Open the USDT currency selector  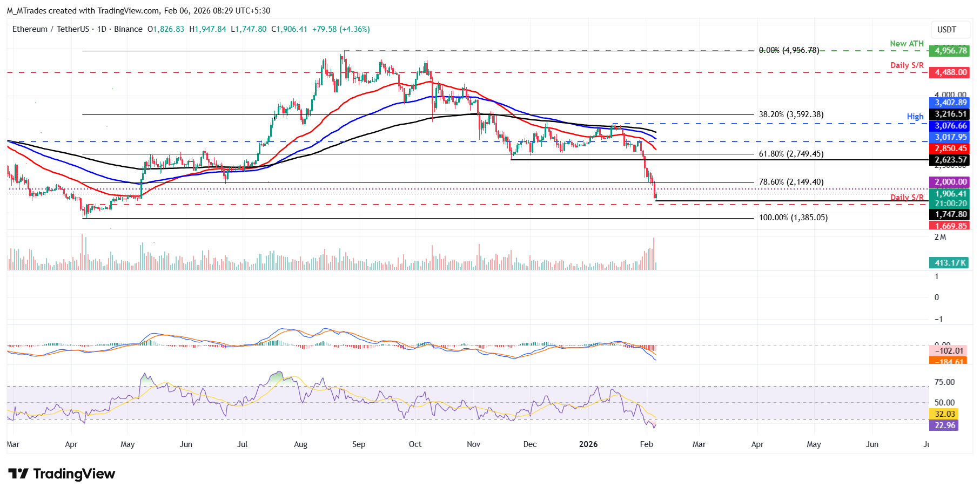[x=946, y=30]
